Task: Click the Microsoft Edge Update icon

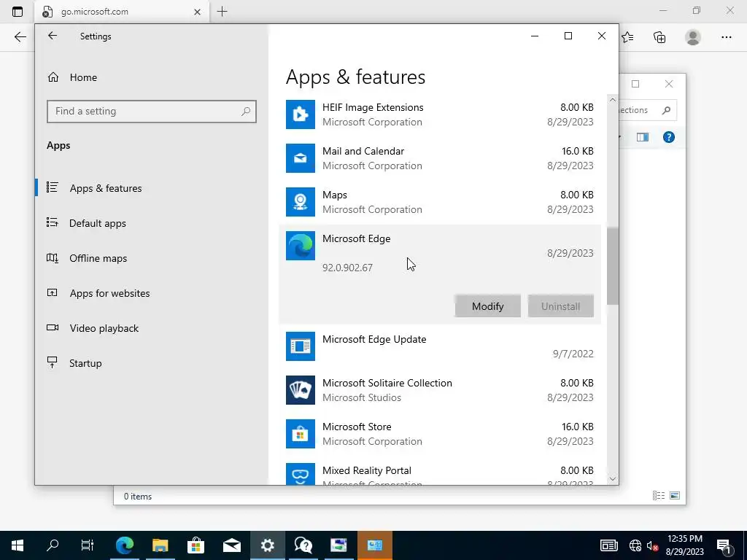Action: (300, 346)
